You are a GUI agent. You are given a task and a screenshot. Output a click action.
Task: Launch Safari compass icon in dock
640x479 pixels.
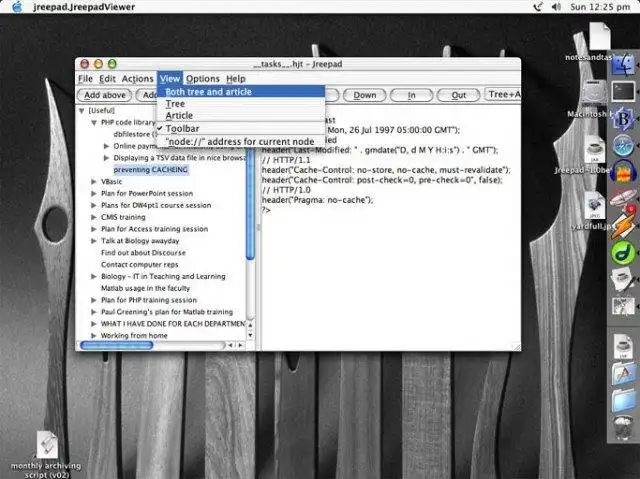click(x=623, y=145)
